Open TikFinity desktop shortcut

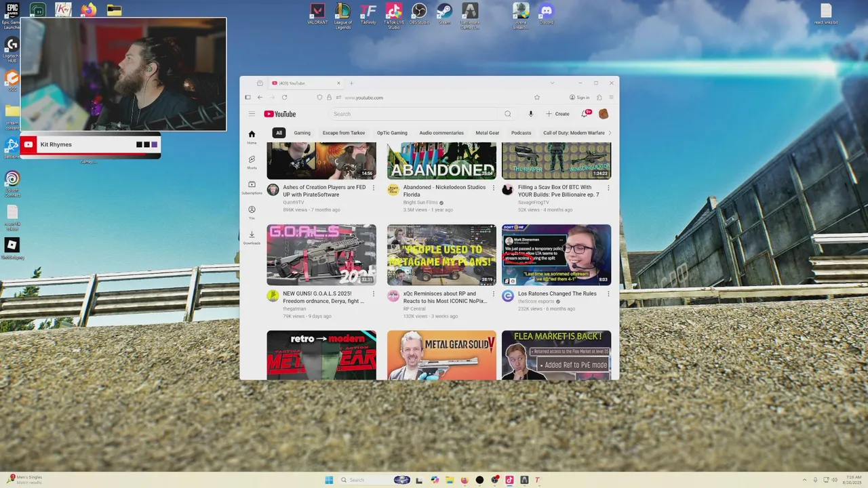[x=368, y=14]
